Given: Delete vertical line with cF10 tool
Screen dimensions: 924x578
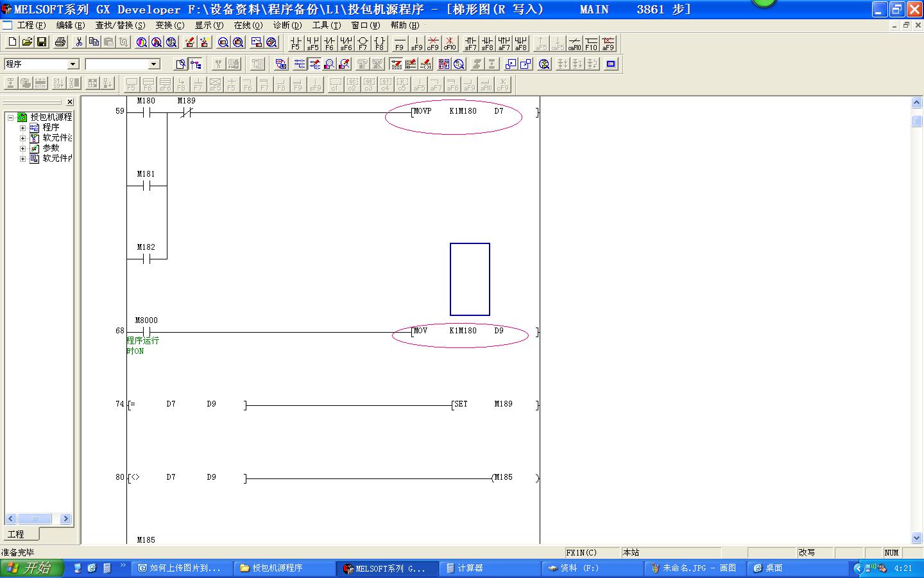Looking at the screenshot, I should click(x=450, y=43).
